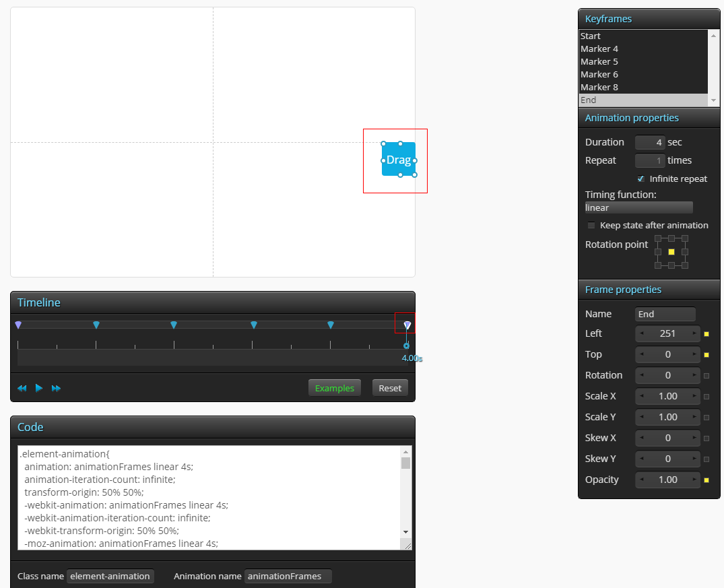Click the scroll-down arrow on the Keyframes list
724x588 pixels.
pos(713,100)
